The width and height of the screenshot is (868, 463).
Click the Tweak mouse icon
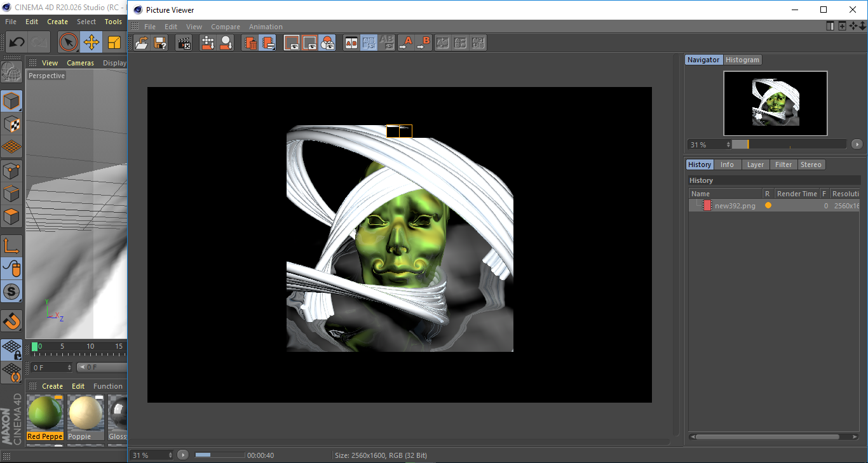coord(11,269)
